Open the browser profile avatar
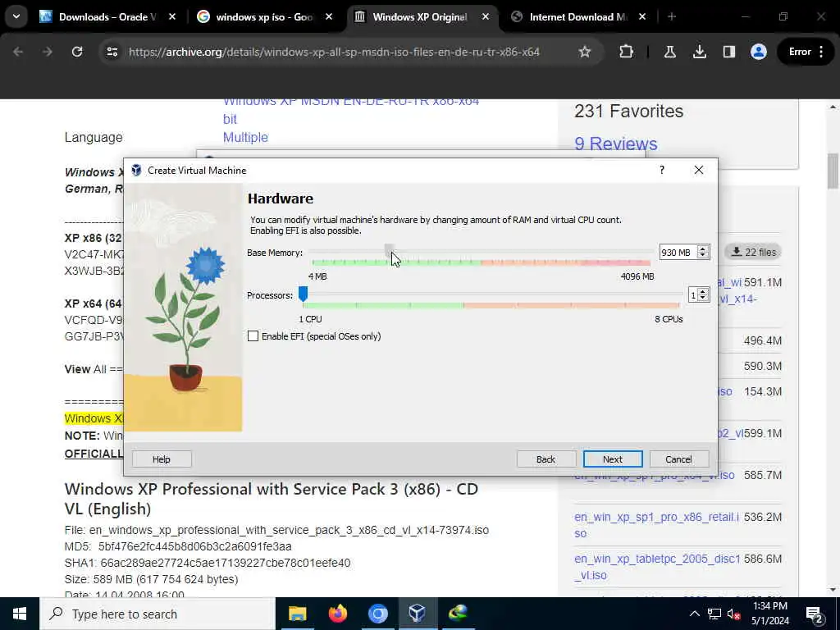Viewport: 840px width, 630px height. [x=759, y=52]
